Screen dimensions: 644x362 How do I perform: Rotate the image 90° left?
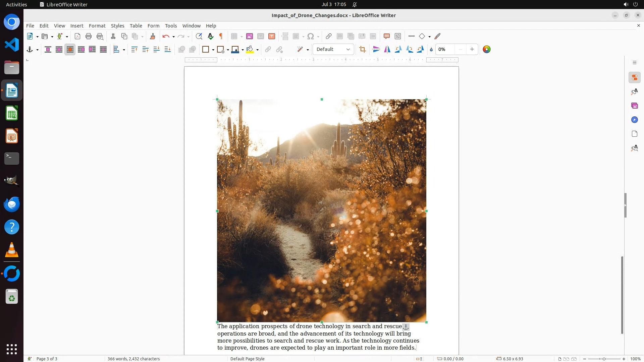(x=398, y=49)
